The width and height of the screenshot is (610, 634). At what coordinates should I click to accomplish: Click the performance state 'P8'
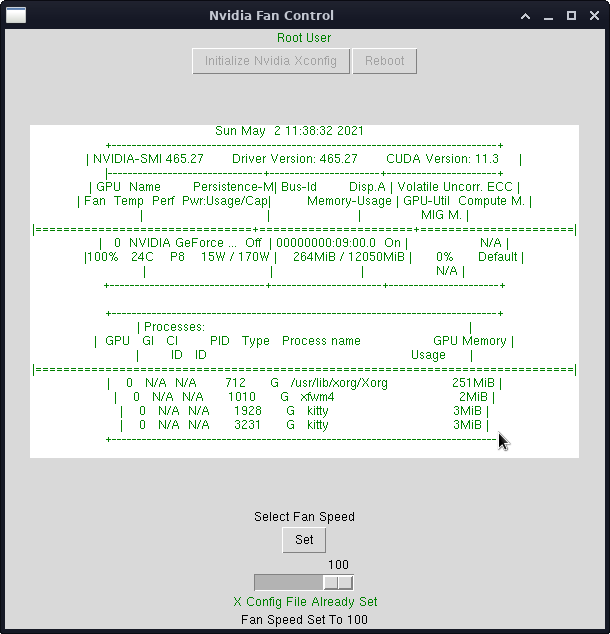coord(177,257)
